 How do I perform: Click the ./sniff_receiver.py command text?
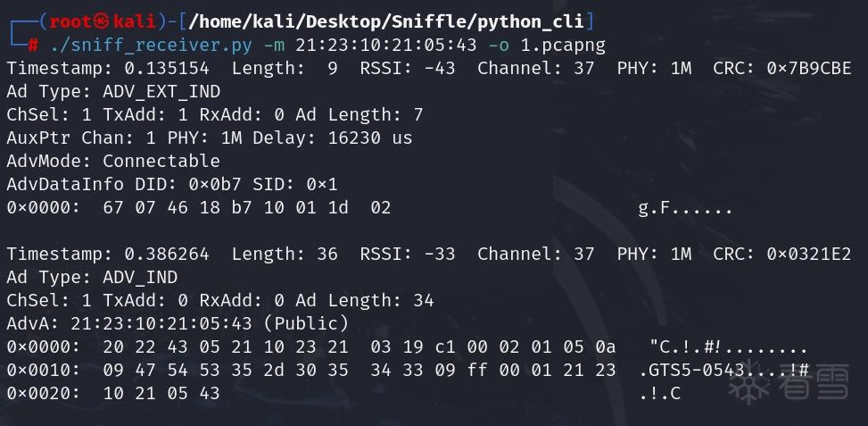point(151,45)
